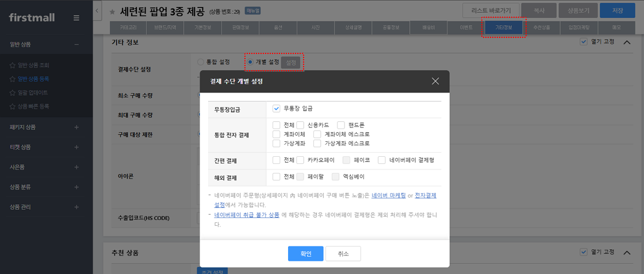Switch to the 옵션 tab
Viewport: 644px width, 274px height.
[x=278, y=28]
